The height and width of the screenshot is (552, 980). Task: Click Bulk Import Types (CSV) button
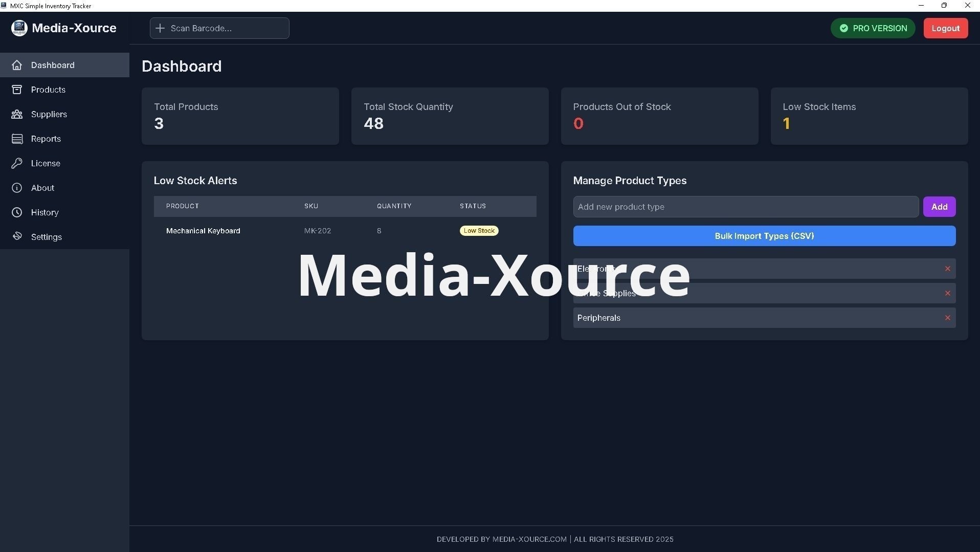coord(764,236)
